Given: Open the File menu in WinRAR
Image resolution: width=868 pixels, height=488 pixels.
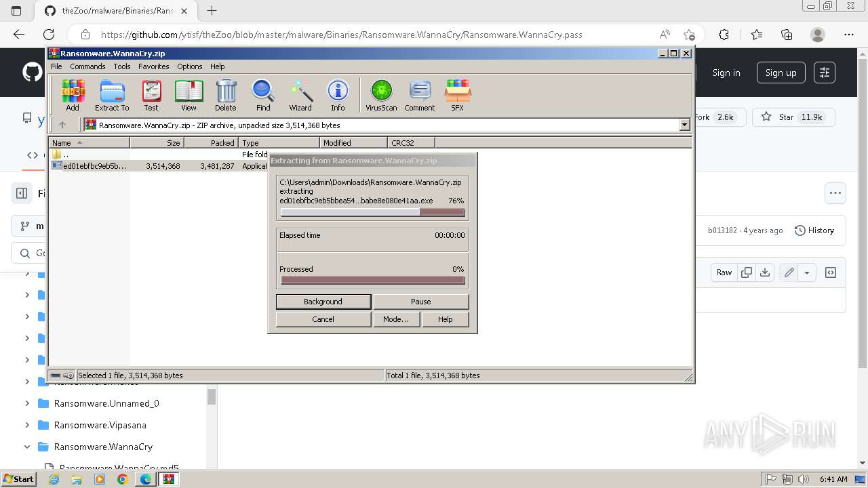Looking at the screenshot, I should coord(56,66).
